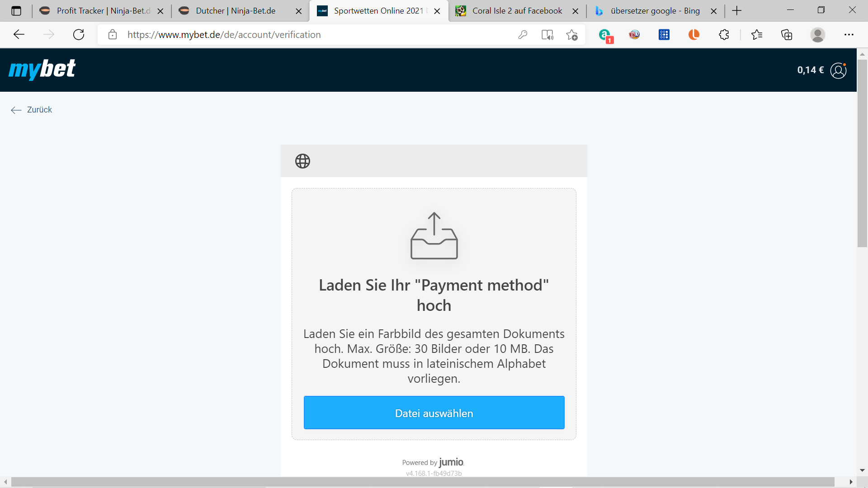Click the padlock site info icon
This screenshot has height=488, width=868.
(x=113, y=35)
